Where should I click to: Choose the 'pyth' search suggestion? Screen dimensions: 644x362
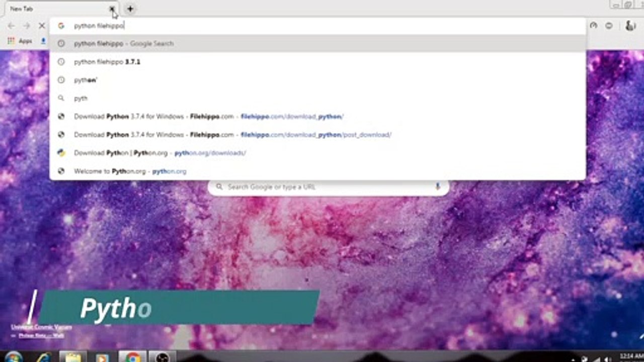pos(317,99)
